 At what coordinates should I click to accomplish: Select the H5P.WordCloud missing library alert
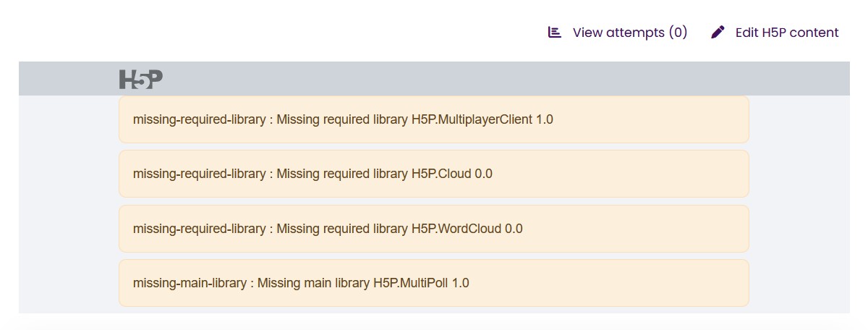coord(433,229)
